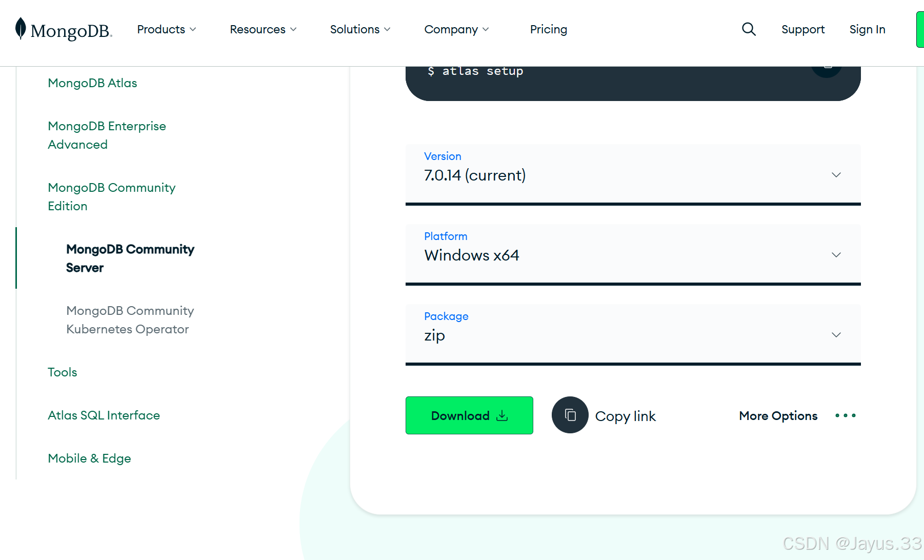This screenshot has height=560, width=924.
Task: Select MongoDB Enterprise Advanced in sidebar
Action: (x=107, y=135)
